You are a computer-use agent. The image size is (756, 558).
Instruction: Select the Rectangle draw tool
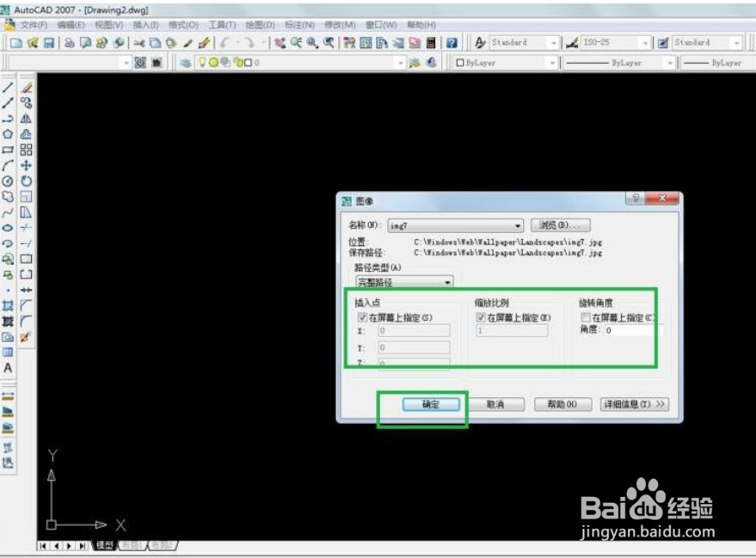8,150
